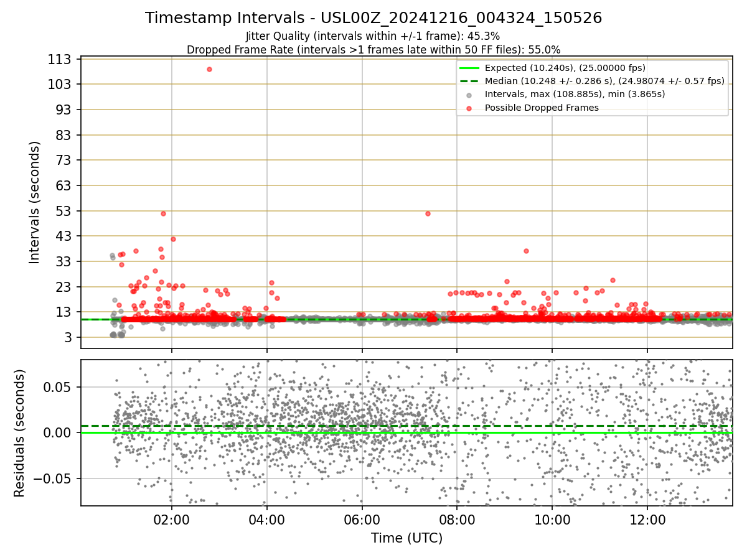The image size is (747, 560).
Task: Click the solid green line sample in the legend
Action: pos(469,68)
